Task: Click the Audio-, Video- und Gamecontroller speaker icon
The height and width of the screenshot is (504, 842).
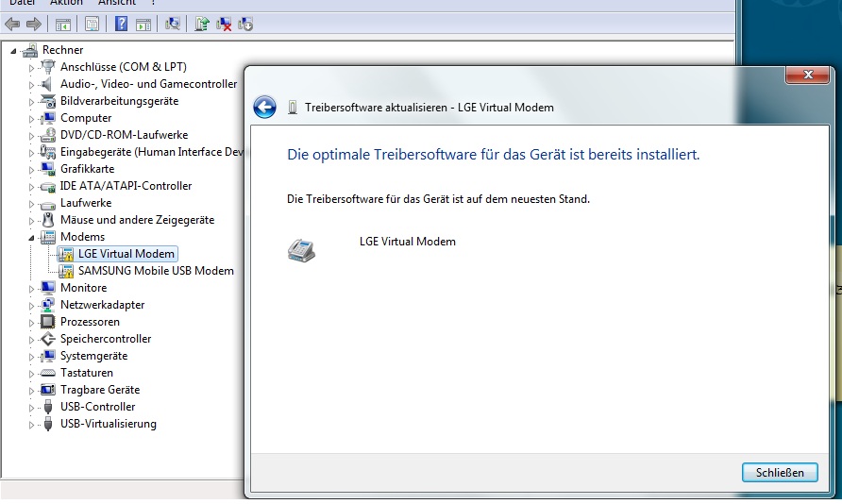Action: 47,84
